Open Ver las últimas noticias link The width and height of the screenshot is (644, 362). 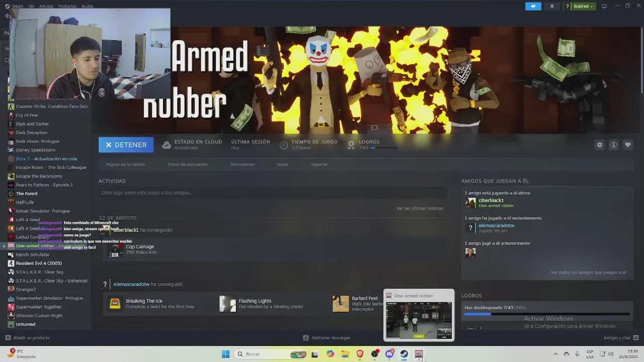point(420,208)
